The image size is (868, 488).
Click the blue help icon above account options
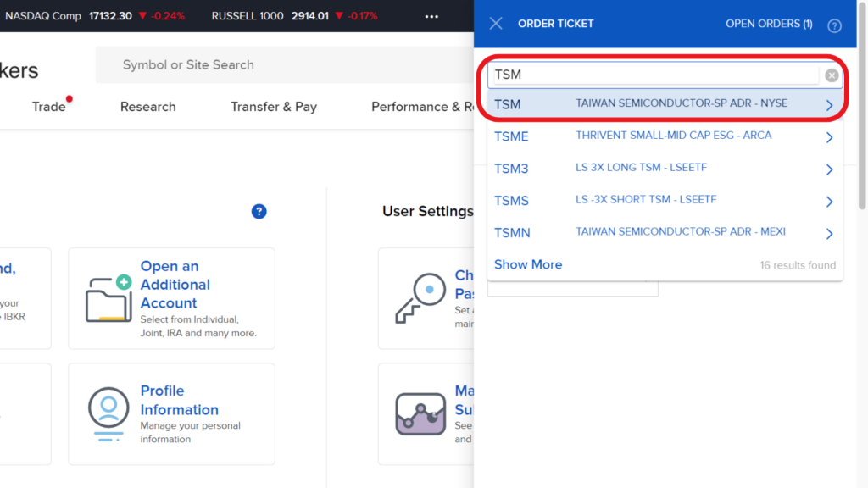tap(259, 211)
